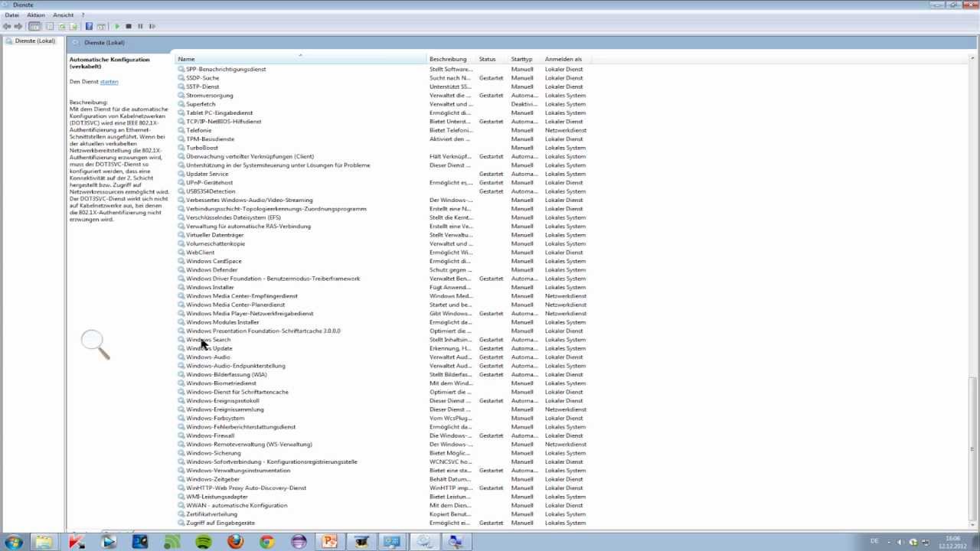Select the 'Windows CardSpace' service row

(x=385, y=261)
